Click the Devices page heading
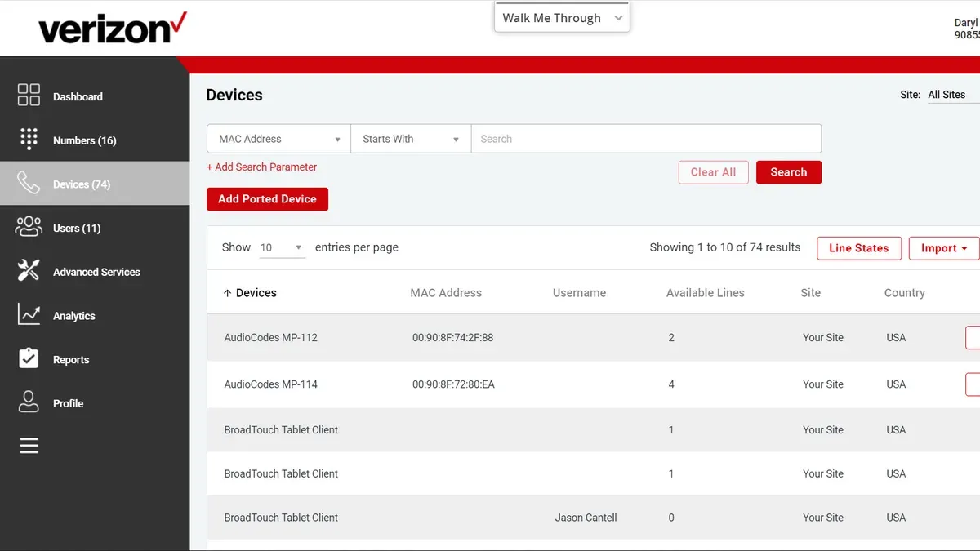980x551 pixels. tap(234, 96)
